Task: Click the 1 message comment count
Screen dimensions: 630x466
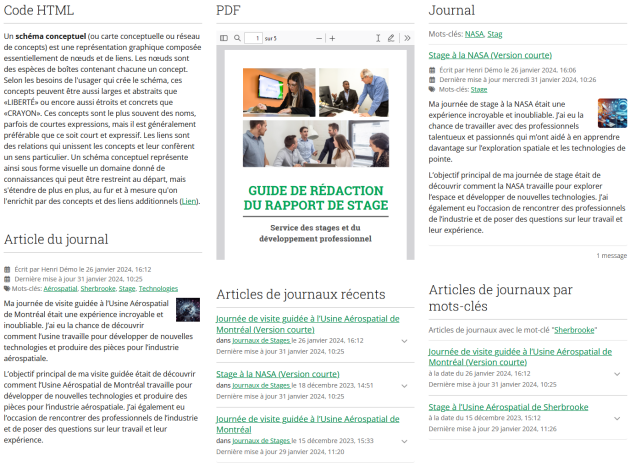Action: pyautogui.click(x=611, y=255)
